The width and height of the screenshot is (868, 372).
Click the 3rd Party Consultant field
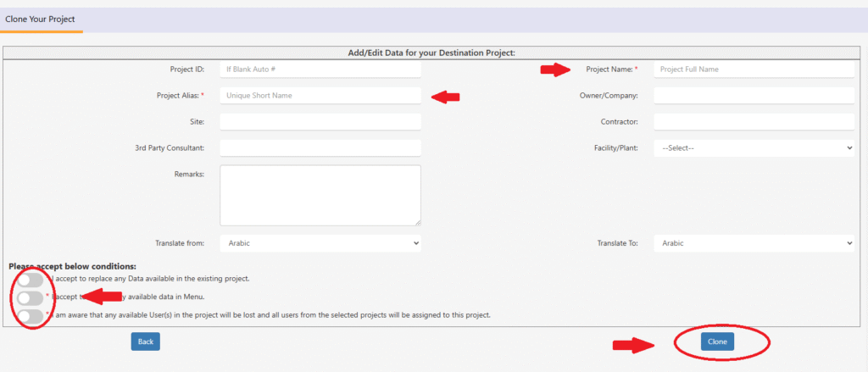click(320, 148)
